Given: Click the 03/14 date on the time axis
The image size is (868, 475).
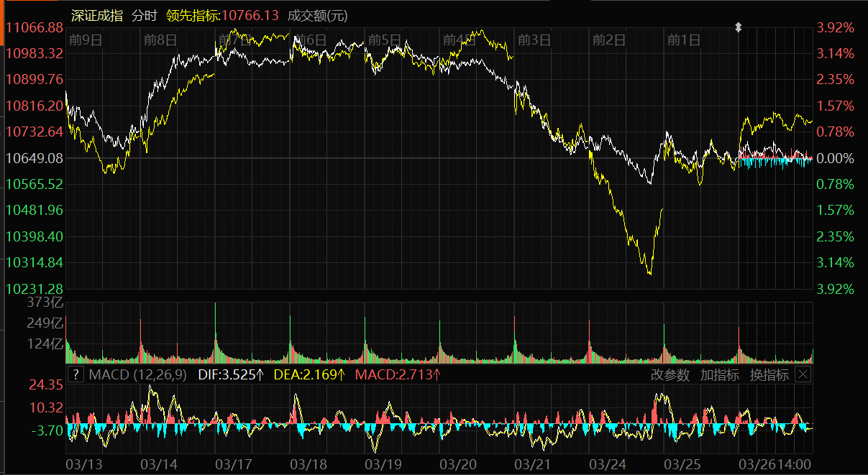Looking at the screenshot, I should pyautogui.click(x=158, y=465).
